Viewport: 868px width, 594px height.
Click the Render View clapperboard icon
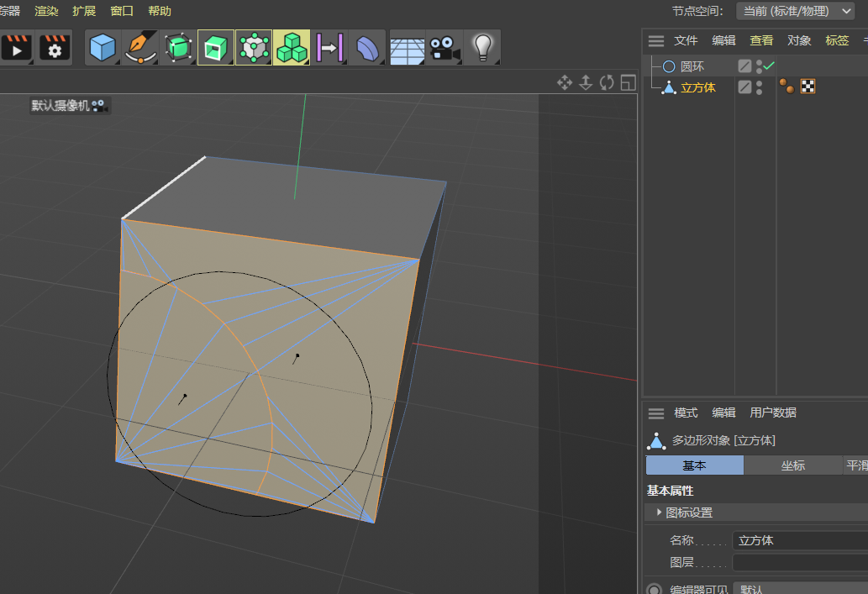(16, 47)
